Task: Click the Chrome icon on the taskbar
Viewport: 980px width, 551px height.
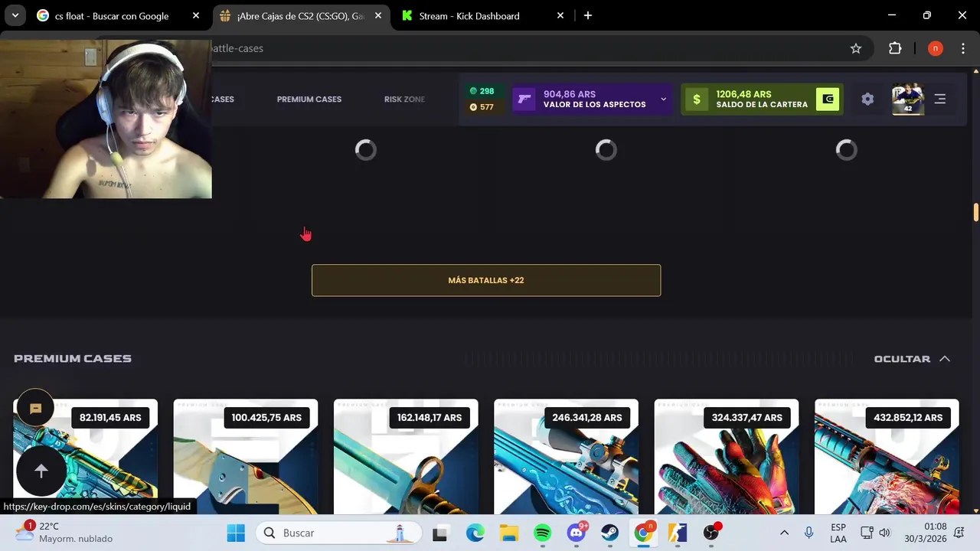Action: point(644,533)
